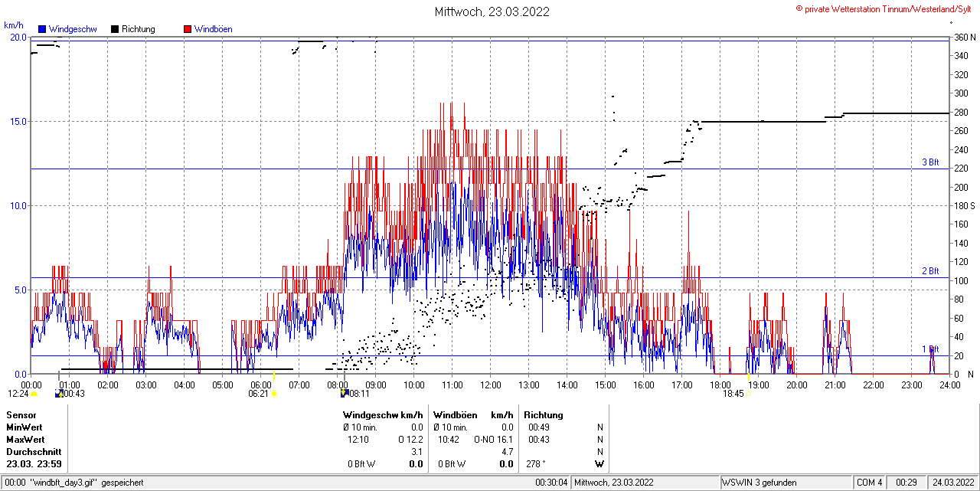Screen dimensions: 980x491
Task: Click the 3 Bft threshold label
Action: (930, 162)
